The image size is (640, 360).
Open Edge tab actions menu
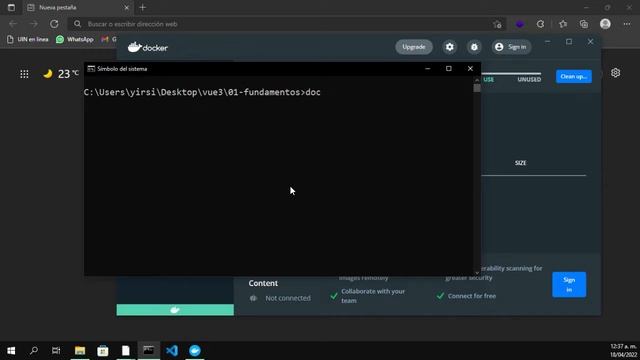[11, 7]
